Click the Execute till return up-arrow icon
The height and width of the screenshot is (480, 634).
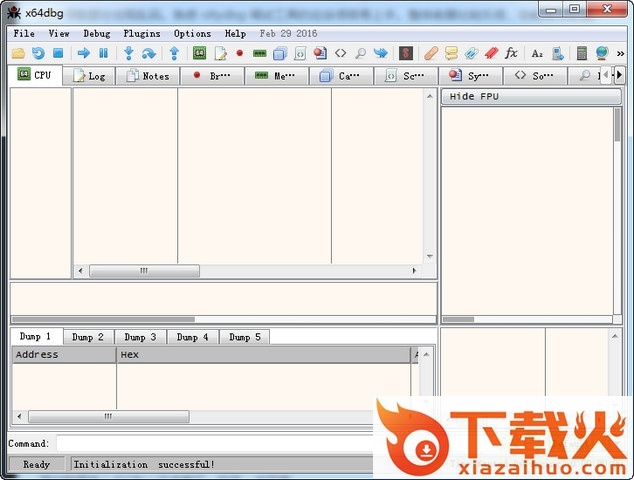[174, 53]
